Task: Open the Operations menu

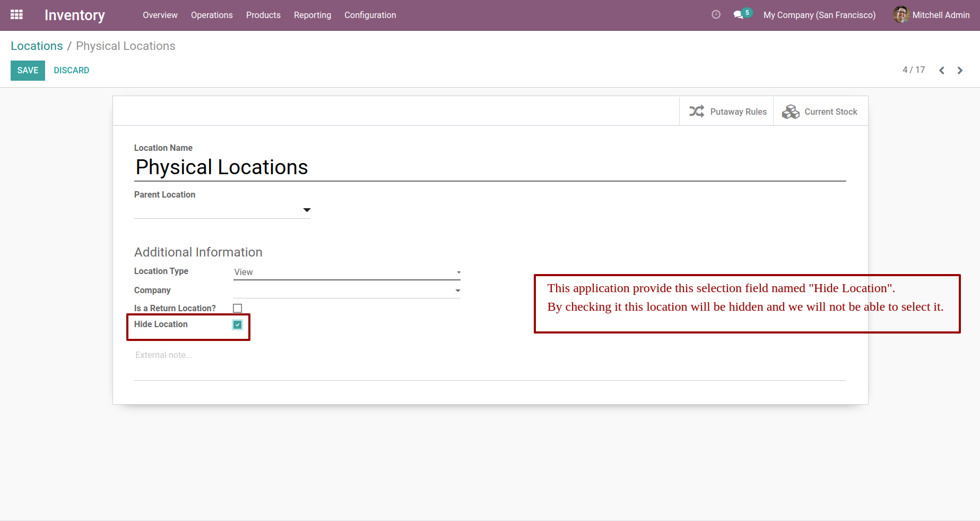Action: [212, 15]
